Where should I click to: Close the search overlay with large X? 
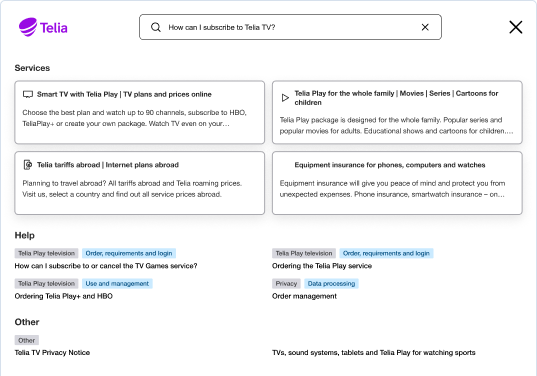coord(515,27)
